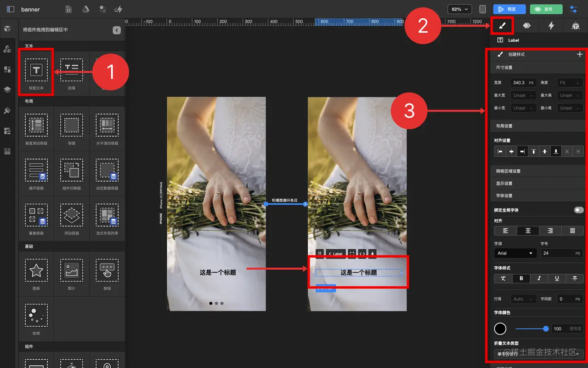Switch to the cube component tab
This screenshot has height=368, width=588.
click(x=576, y=26)
